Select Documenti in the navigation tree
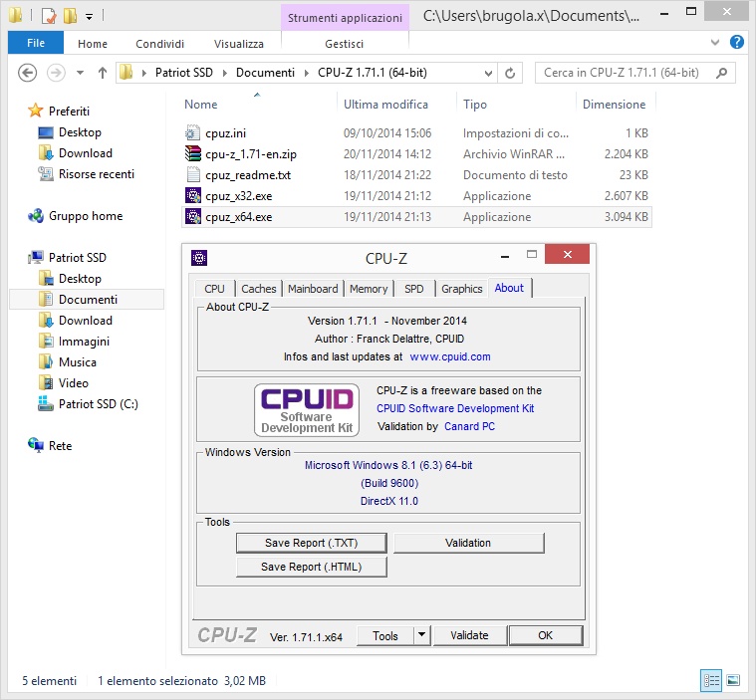Viewport: 756px width, 700px height. point(88,300)
